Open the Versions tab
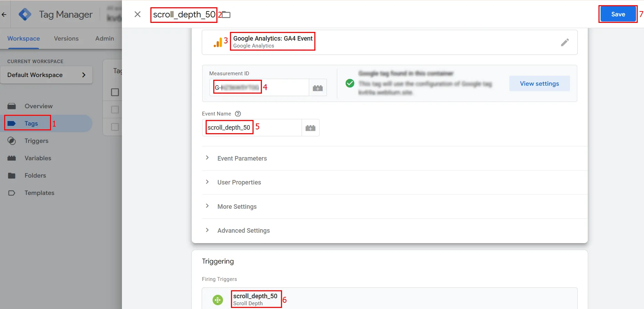 click(66, 38)
